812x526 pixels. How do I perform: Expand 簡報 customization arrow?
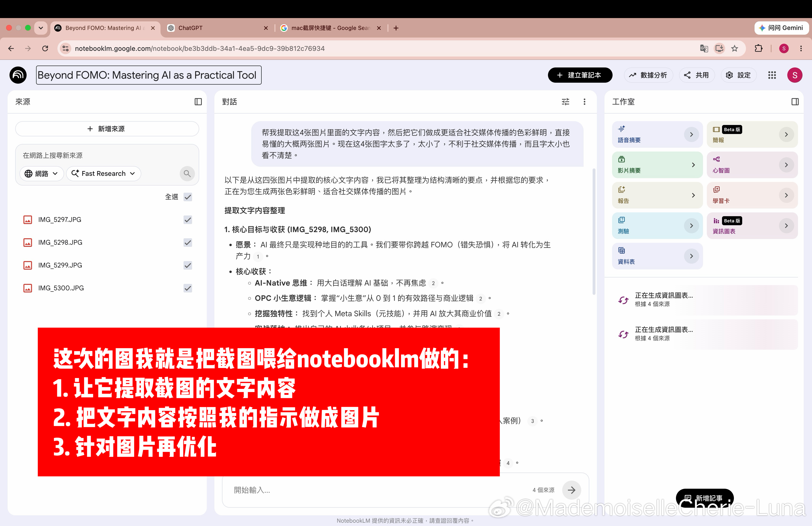[786, 134]
